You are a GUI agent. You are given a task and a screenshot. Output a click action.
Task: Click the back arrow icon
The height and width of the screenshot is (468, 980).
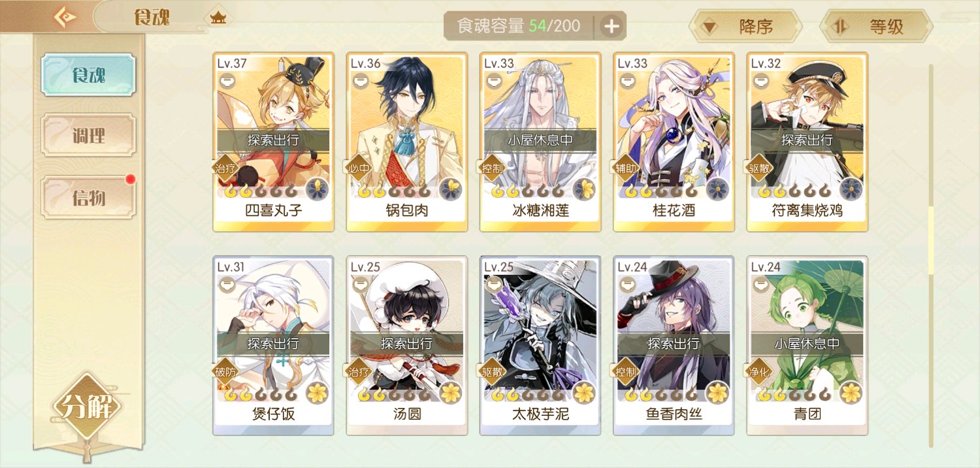pyautogui.click(x=65, y=17)
